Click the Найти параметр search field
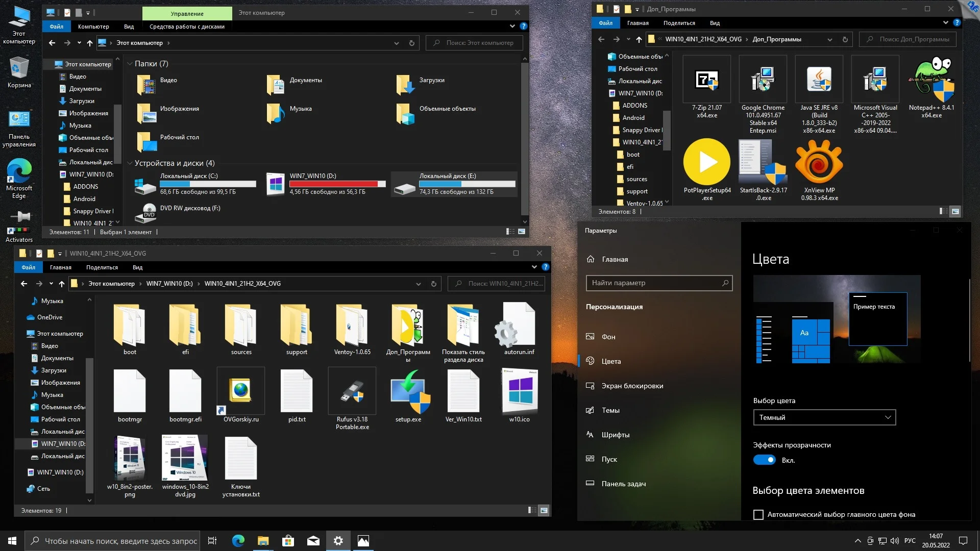The width and height of the screenshot is (980, 551). coord(653,283)
